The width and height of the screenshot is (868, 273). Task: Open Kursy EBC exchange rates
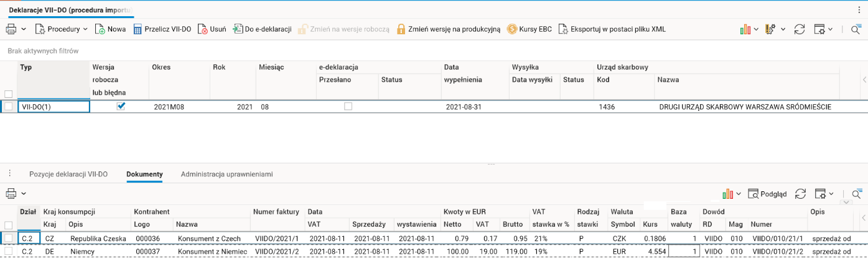[x=512, y=29]
